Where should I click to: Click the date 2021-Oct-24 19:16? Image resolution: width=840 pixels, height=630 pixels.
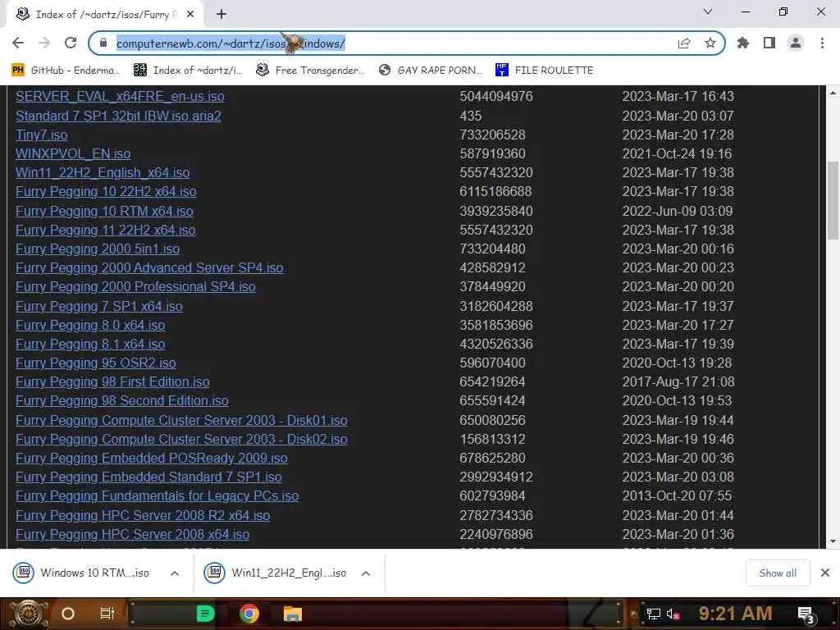point(677,153)
